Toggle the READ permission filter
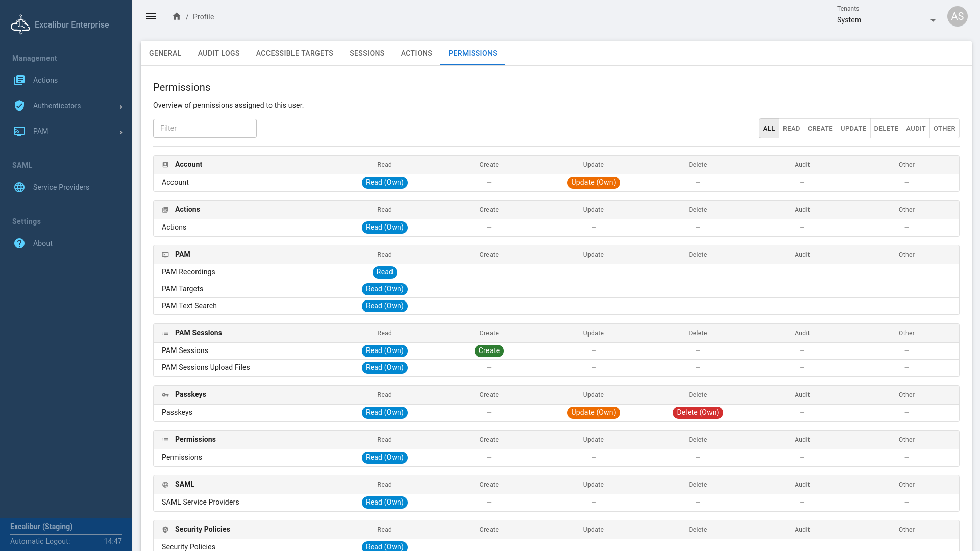This screenshot has height=551, width=980. click(x=791, y=129)
